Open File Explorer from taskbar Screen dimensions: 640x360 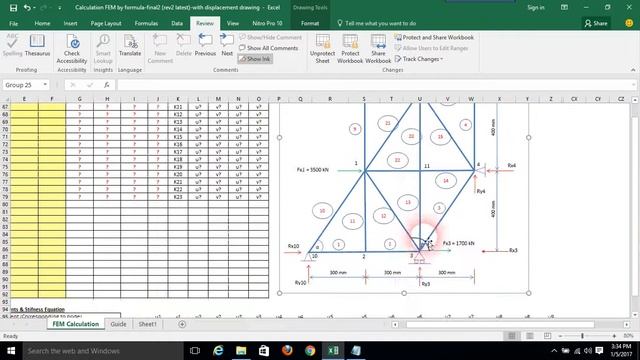coord(241,351)
